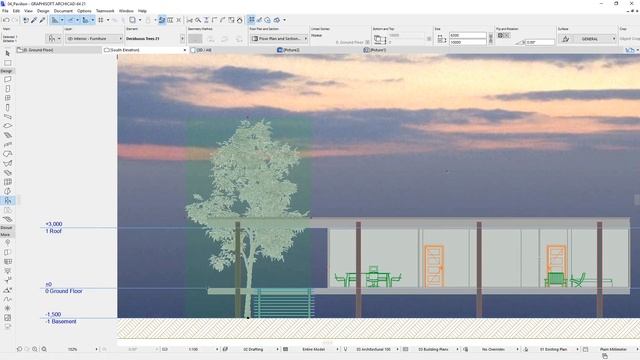Click the 6200 size input field

pos(468,36)
